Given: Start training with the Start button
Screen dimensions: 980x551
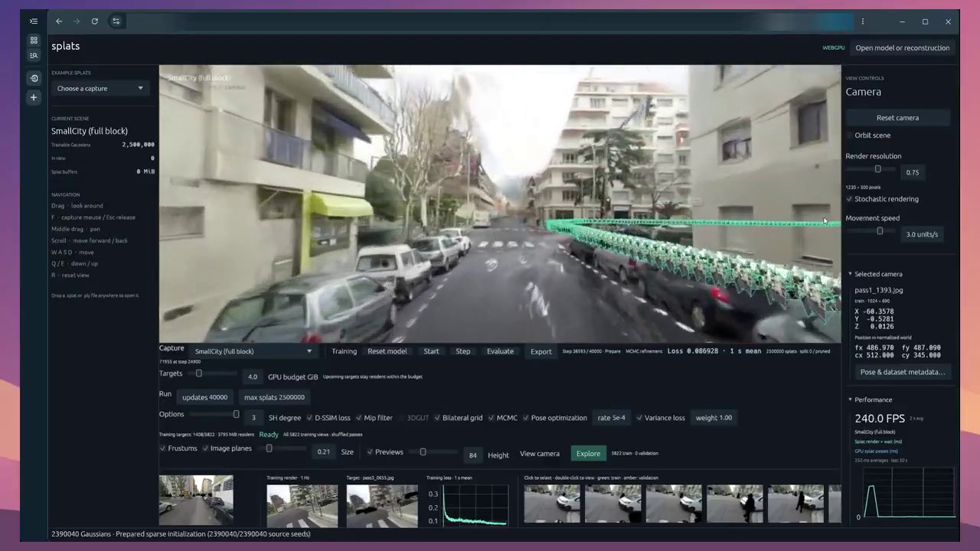Looking at the screenshot, I should pyautogui.click(x=431, y=351).
